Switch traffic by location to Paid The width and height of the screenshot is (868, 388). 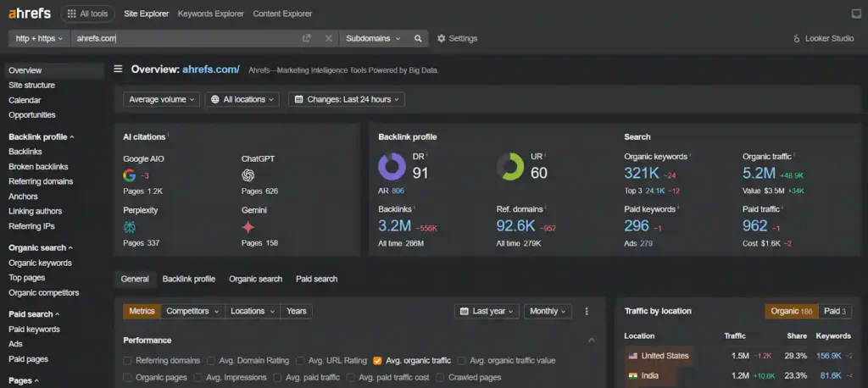click(835, 311)
